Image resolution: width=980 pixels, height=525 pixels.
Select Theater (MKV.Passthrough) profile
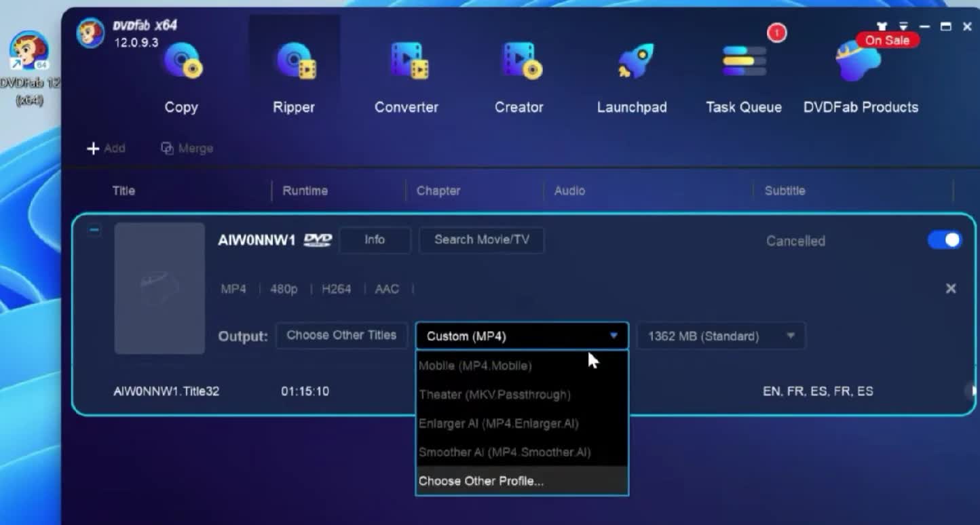pos(522,395)
